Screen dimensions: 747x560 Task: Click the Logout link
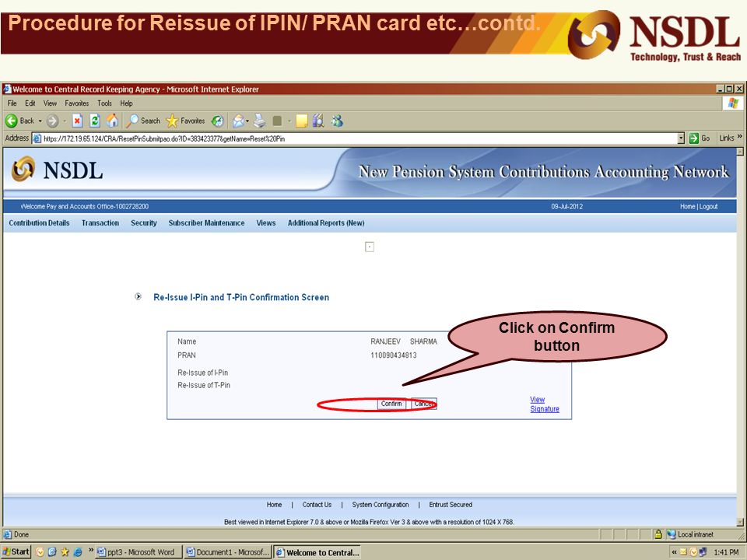708,207
